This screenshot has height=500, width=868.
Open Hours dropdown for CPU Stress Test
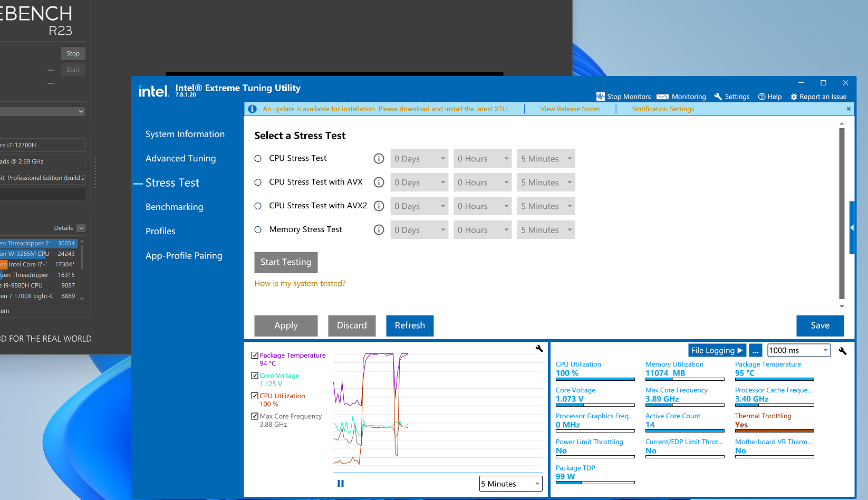pyautogui.click(x=483, y=159)
